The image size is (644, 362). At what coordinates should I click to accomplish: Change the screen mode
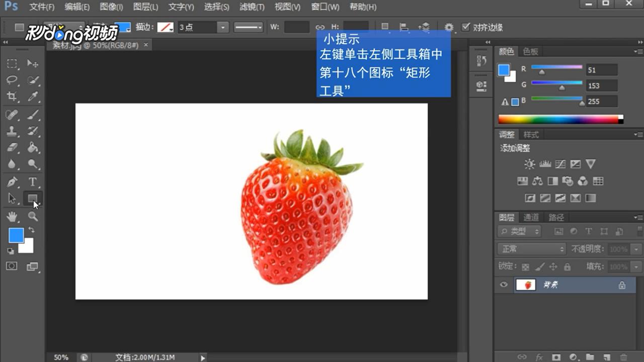pyautogui.click(x=32, y=266)
